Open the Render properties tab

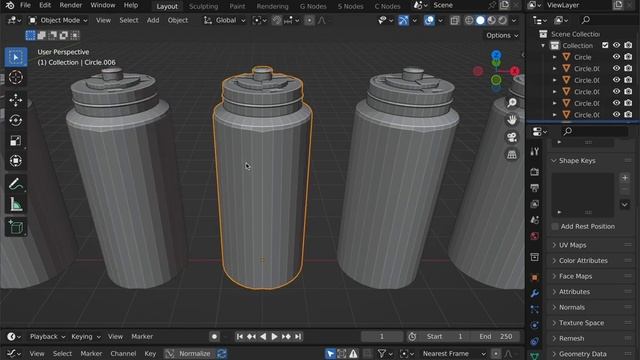point(535,172)
